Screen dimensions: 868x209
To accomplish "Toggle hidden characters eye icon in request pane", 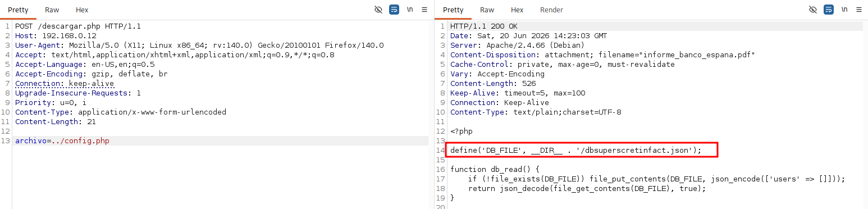I will pos(378,10).
